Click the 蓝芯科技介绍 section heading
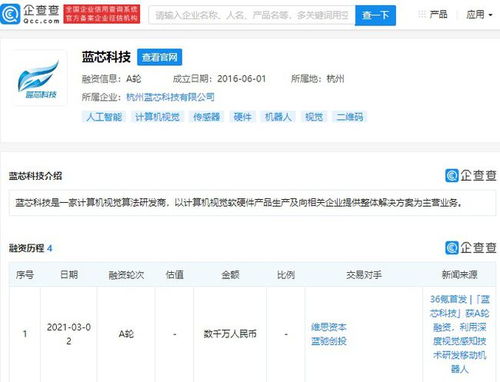Screen dimensions: 500x382 [x=35, y=176]
